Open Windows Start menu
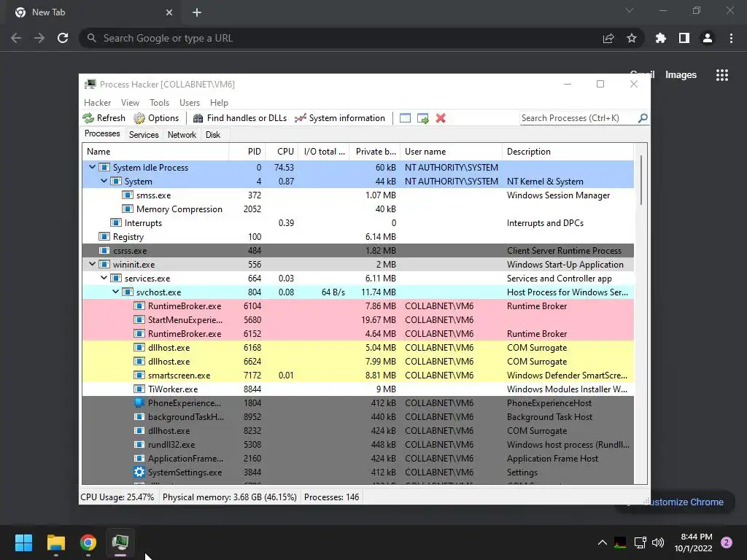The width and height of the screenshot is (747, 560). point(23,542)
